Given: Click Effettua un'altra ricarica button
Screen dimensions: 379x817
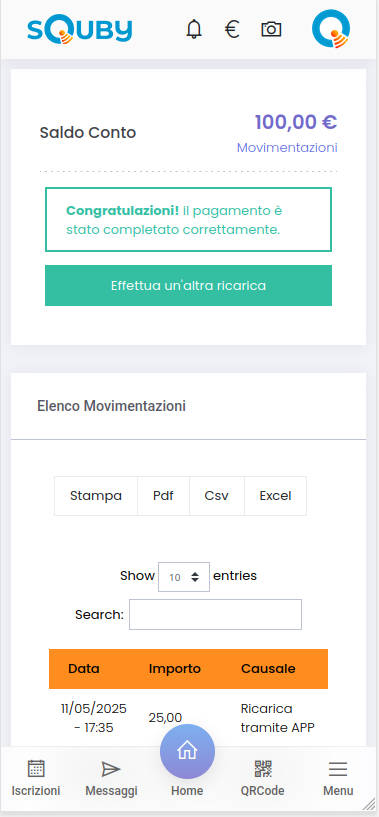Looking at the screenshot, I should coord(188,286).
